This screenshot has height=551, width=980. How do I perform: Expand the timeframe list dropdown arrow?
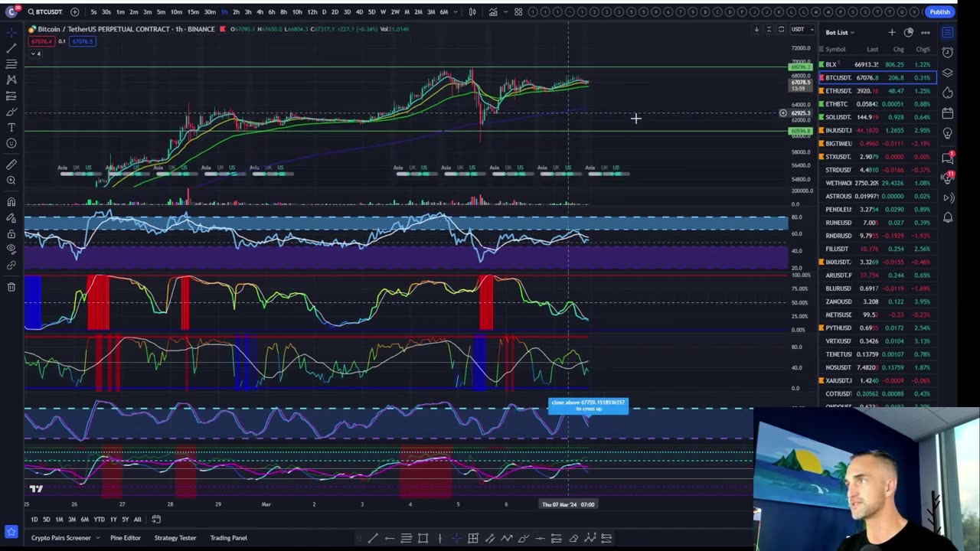pos(455,11)
